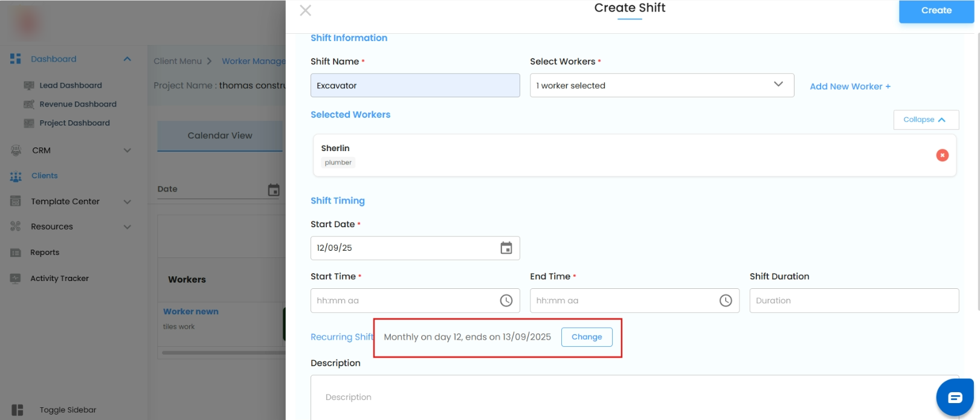
Task: Expand the Template Center menu
Action: coord(127,202)
